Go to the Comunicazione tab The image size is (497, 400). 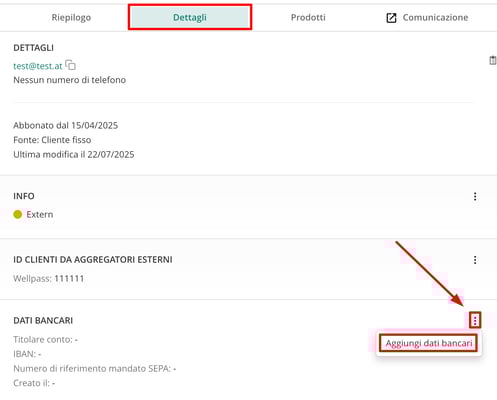pyautogui.click(x=435, y=17)
